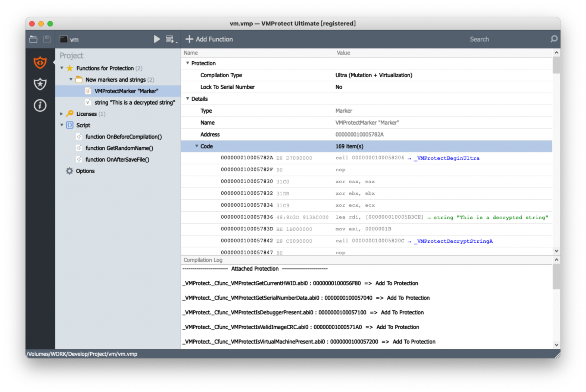Select the orange Project shield sidebar icon
This screenshot has height=392, width=586.
pos(40,63)
